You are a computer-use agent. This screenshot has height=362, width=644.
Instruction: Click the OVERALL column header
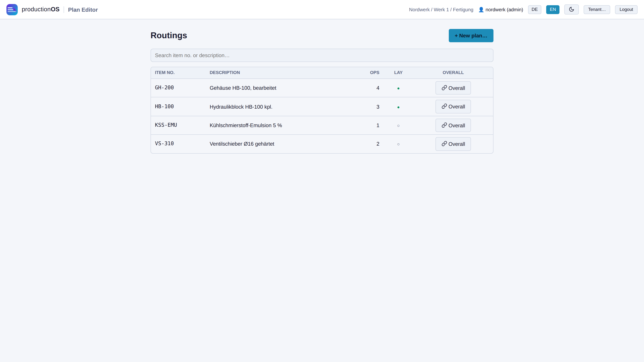pyautogui.click(x=453, y=72)
